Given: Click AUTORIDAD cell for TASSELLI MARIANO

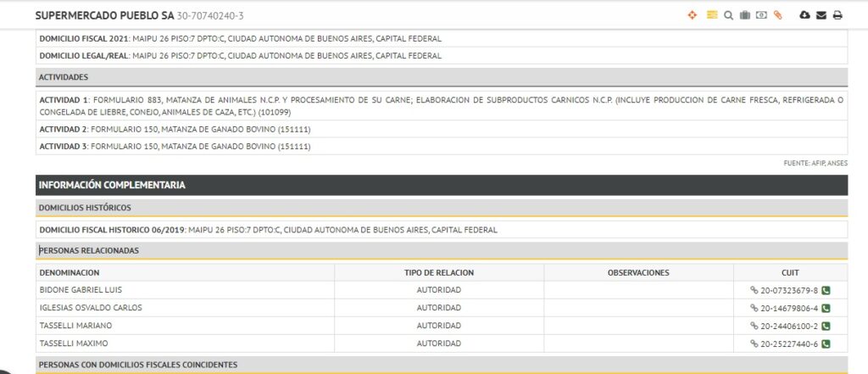Looking at the screenshot, I should click(x=439, y=326).
